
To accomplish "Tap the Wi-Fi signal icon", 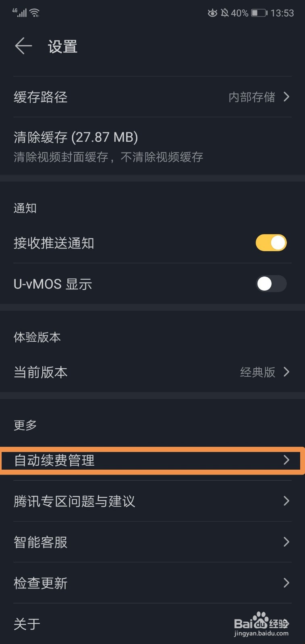I will 35,13.
